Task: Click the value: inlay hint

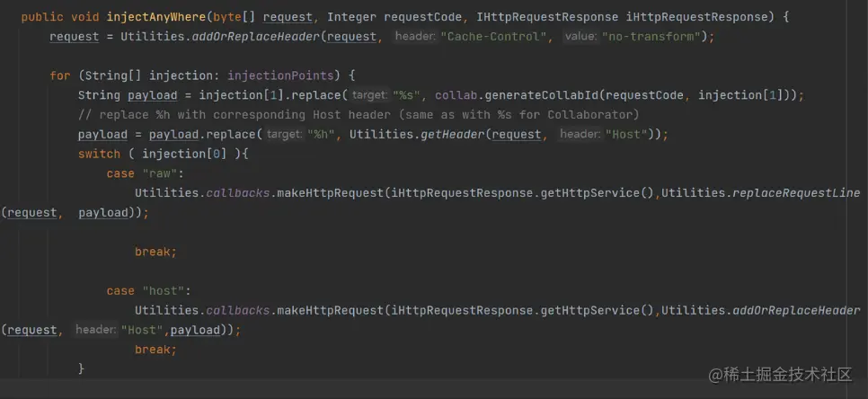Action: tap(580, 37)
